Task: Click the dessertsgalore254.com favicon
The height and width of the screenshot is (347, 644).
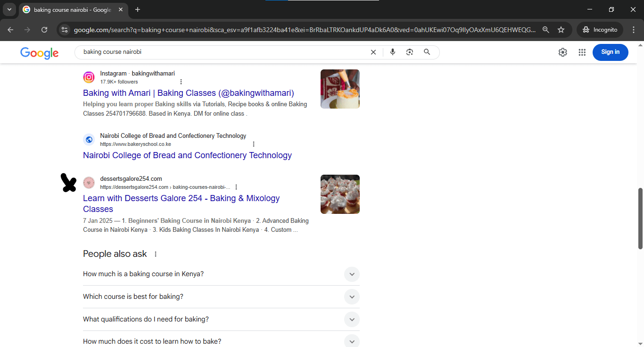Action: (89, 183)
